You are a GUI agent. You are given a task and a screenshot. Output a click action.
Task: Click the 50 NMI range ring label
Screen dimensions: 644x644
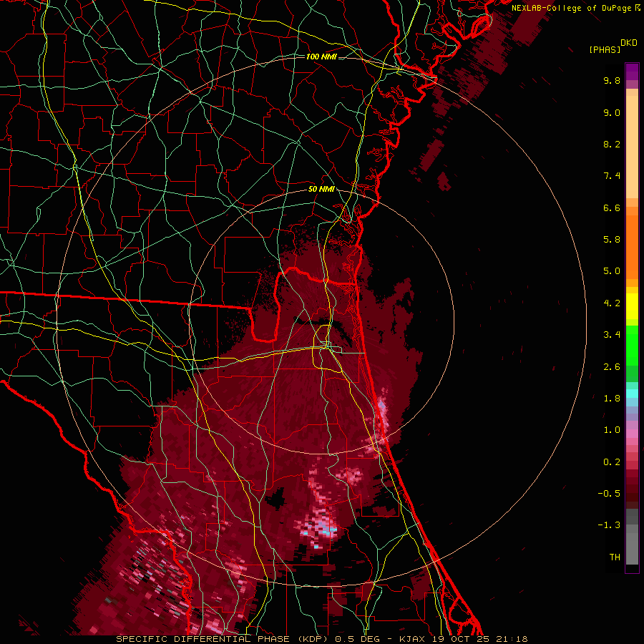(x=321, y=190)
